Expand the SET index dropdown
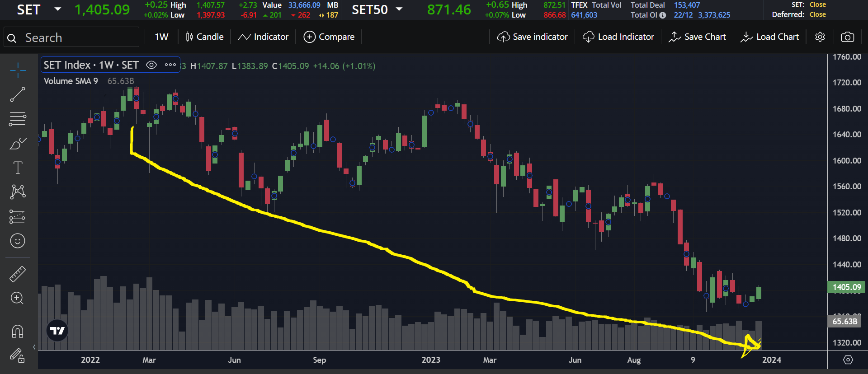Screen dimensions: 868x374 tap(57, 9)
